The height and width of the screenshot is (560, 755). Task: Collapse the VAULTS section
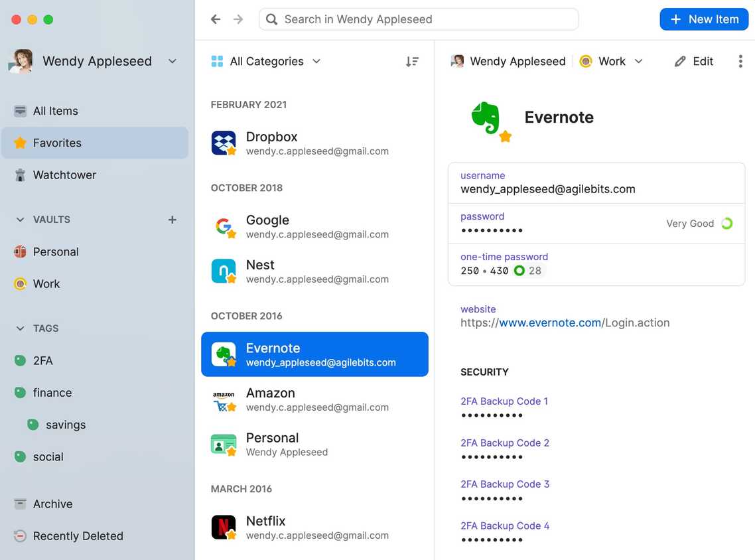(20, 220)
